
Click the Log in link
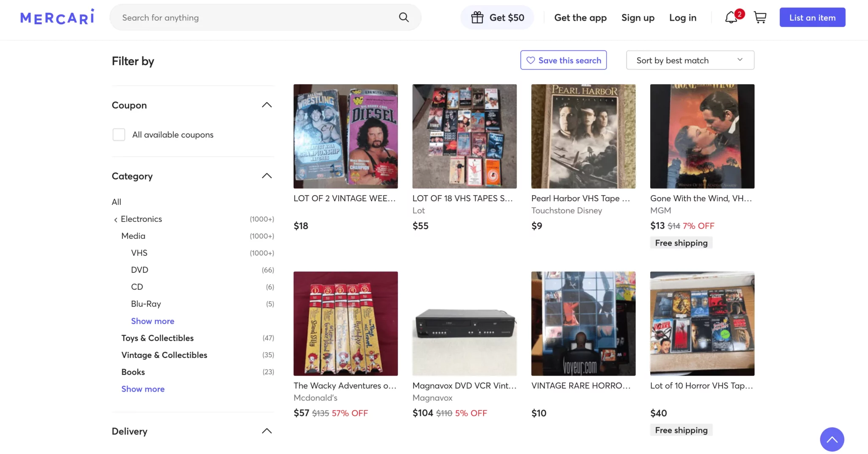tap(682, 18)
